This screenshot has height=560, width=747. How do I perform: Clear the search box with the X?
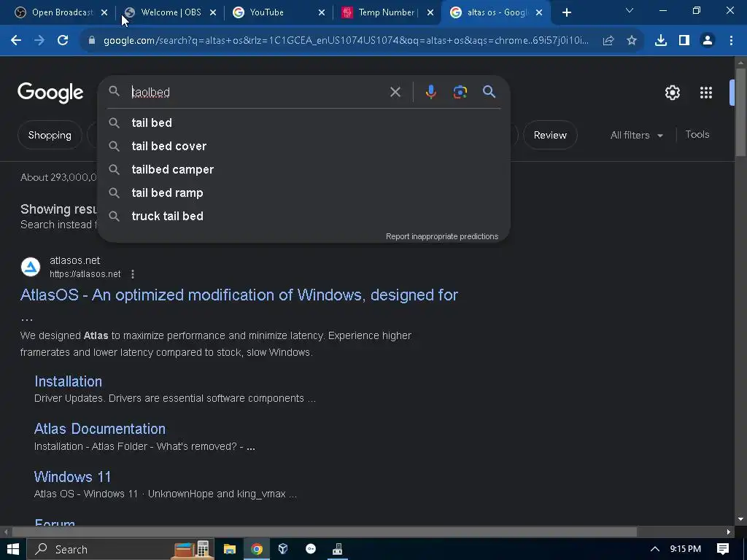[x=395, y=92]
